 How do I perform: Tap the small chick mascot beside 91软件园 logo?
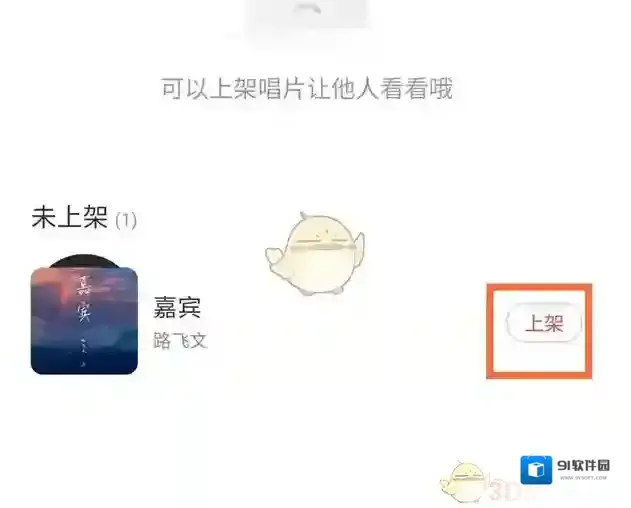(464, 482)
